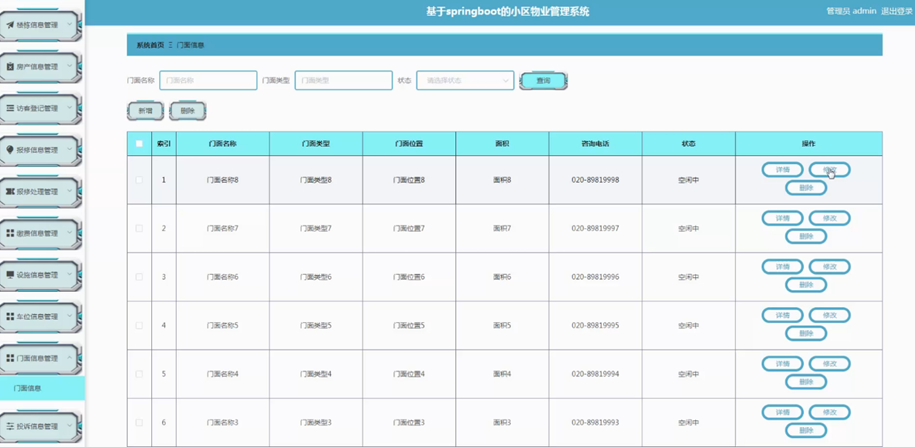Screen dimensions: 915x447
Task: Collapse 门面信息管理 menu chevron
Action: click(x=69, y=358)
